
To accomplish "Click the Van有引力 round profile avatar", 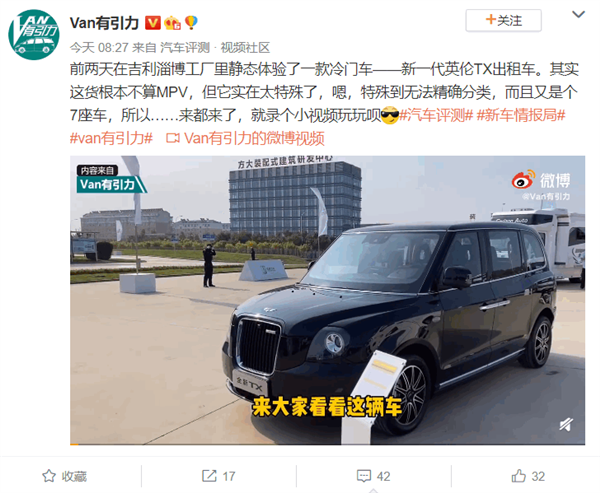I will coord(34,35).
